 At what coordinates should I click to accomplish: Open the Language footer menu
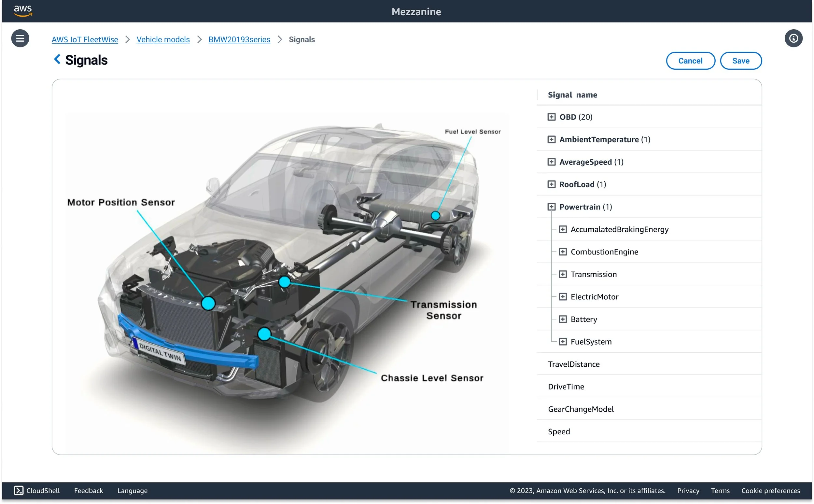(133, 490)
